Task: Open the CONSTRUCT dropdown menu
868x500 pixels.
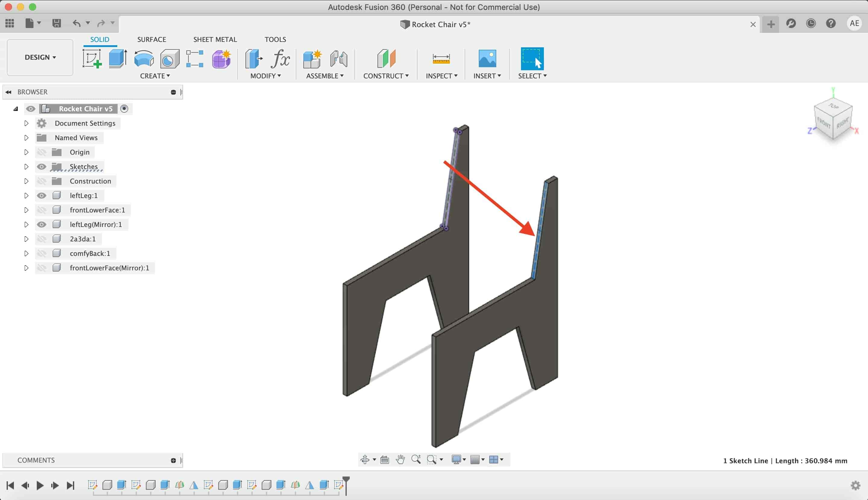Action: point(386,76)
